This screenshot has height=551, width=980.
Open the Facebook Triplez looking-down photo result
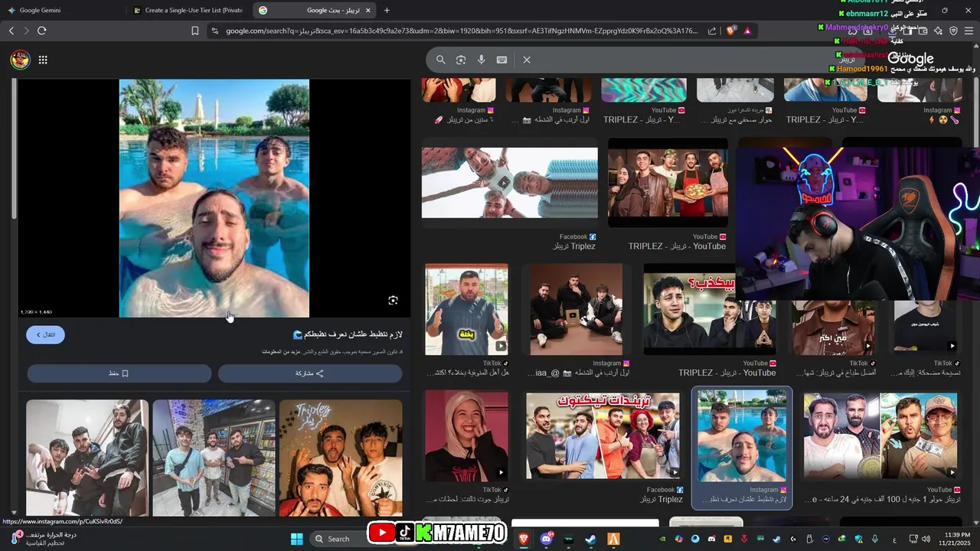tap(509, 183)
